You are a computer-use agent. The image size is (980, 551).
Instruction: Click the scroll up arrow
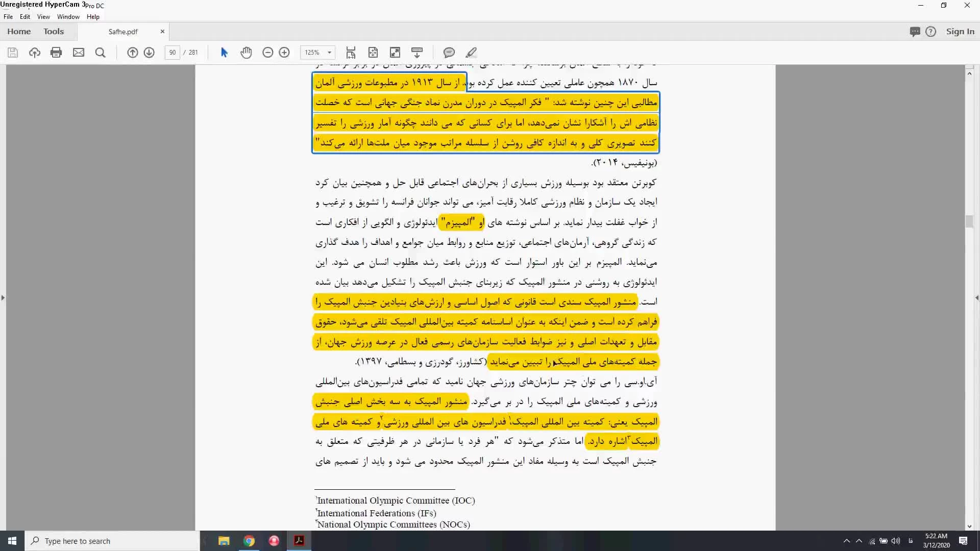tap(969, 74)
